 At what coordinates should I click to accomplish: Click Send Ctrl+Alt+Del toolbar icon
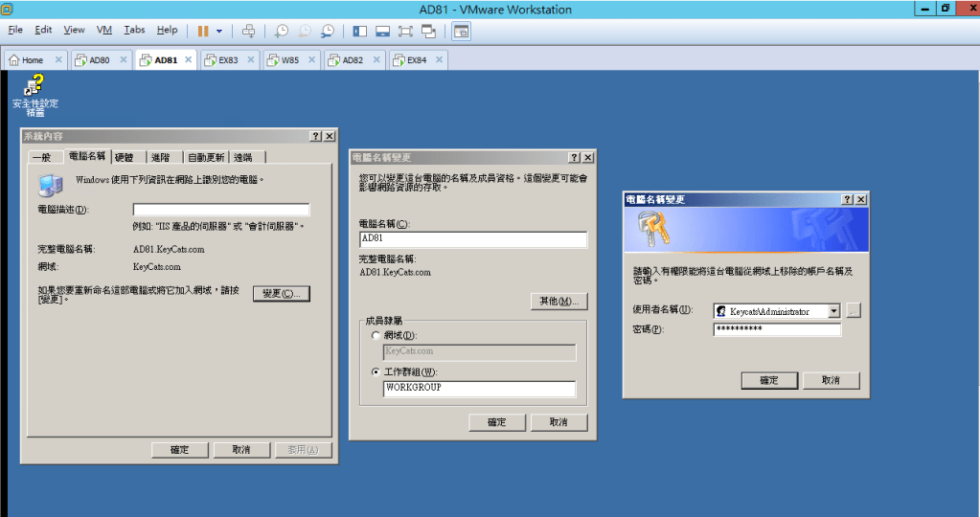(249, 31)
